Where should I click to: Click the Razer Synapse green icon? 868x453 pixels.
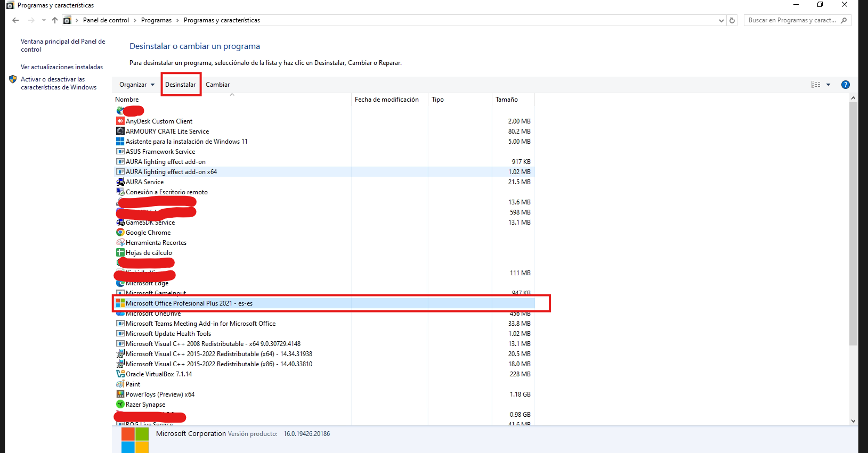[120, 405]
